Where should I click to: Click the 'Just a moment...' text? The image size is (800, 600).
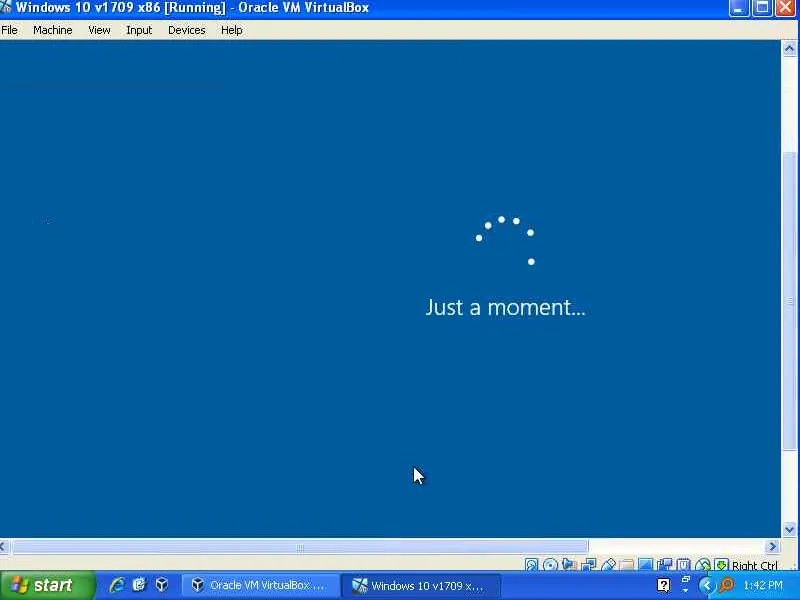coord(505,308)
